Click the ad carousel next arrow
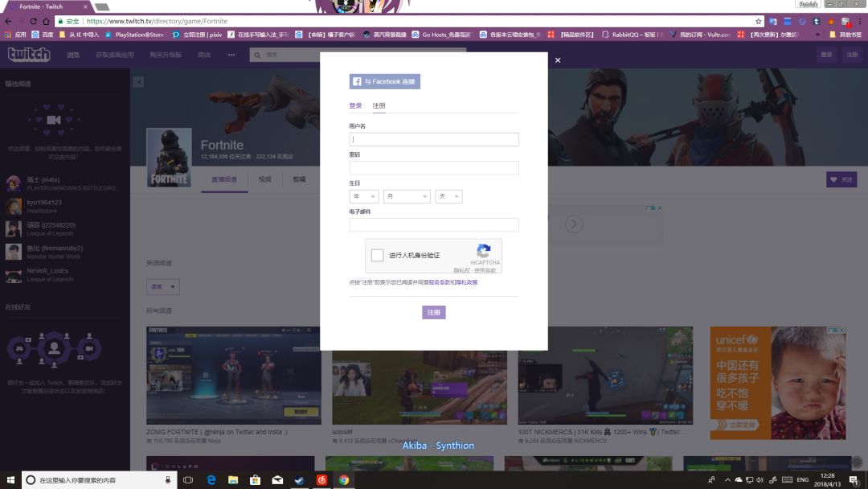868x489 pixels. 574,224
